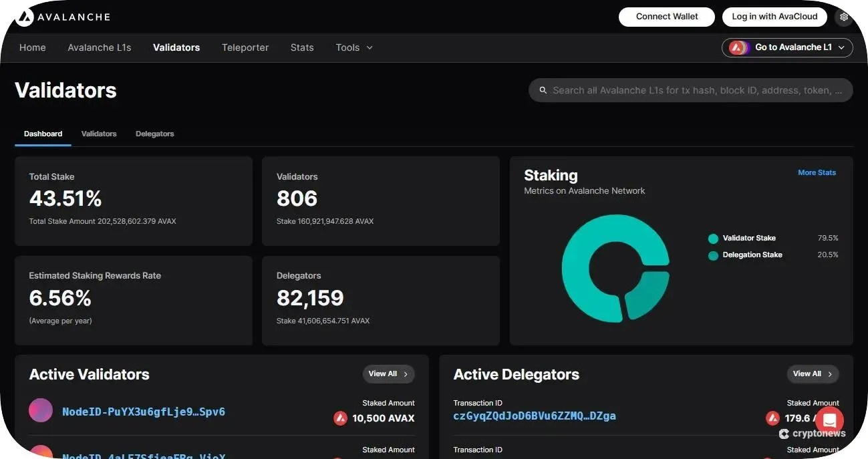Screen dimensions: 868x459
Task: Click Total Stake Amount 202,528,602.379 AVAX text
Action: pyautogui.click(x=103, y=221)
